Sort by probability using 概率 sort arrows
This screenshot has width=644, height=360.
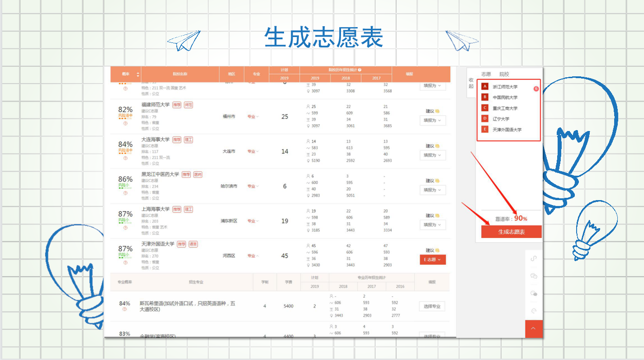138,74
